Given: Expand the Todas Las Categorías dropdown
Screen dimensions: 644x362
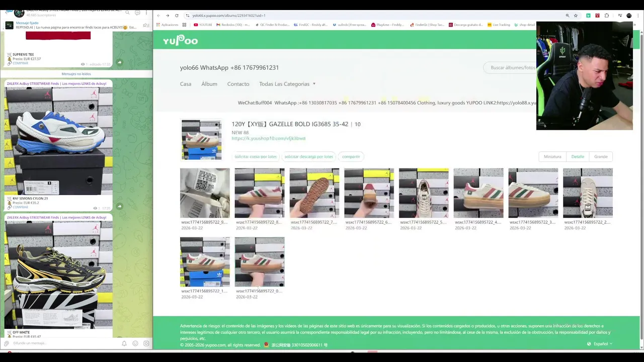Looking at the screenshot, I should coord(287,84).
